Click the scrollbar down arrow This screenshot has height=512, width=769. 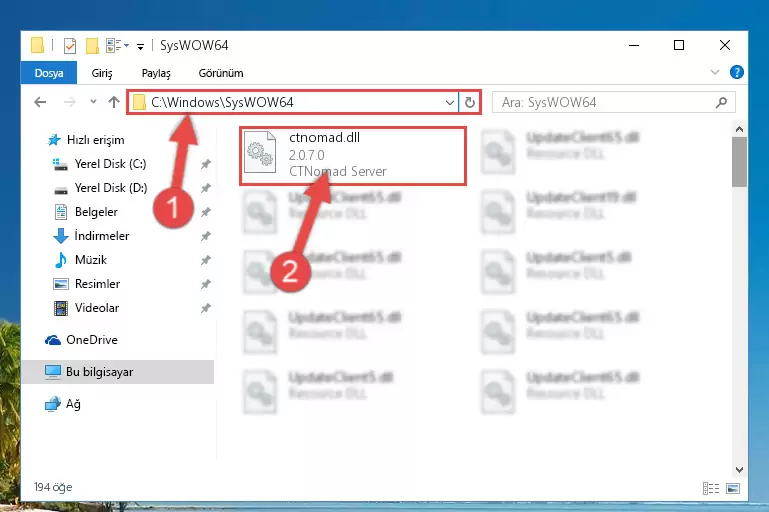(739, 470)
